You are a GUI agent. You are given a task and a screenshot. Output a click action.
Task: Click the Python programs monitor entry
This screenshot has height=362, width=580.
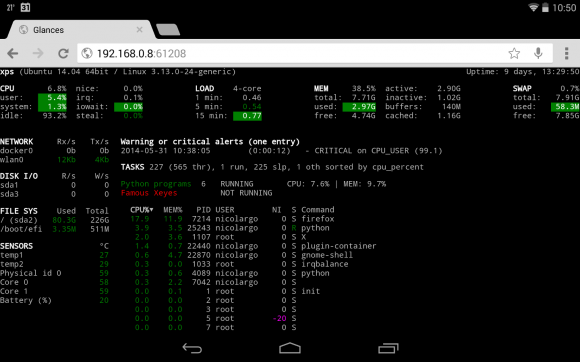(x=156, y=184)
